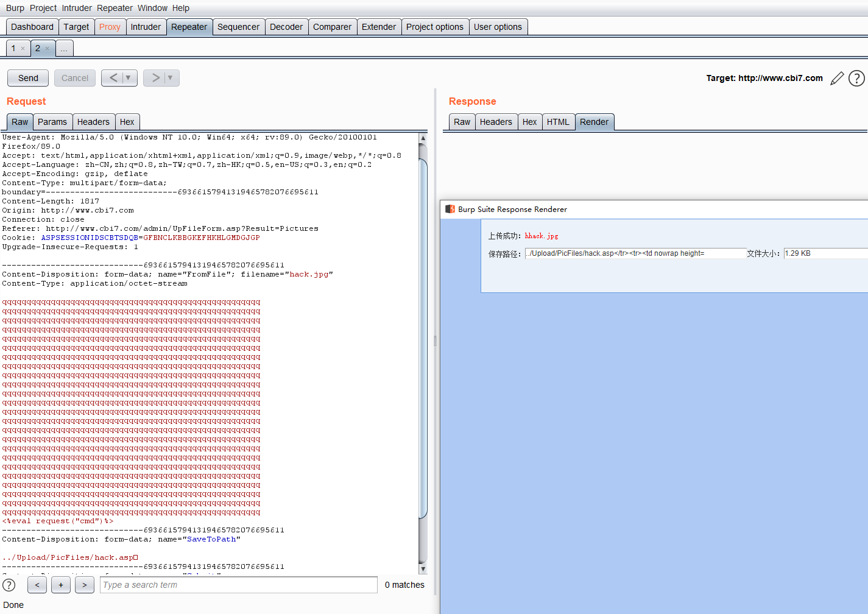Click the splitter handle between panes
Viewport: 868px width, 614px height.
click(x=435, y=341)
